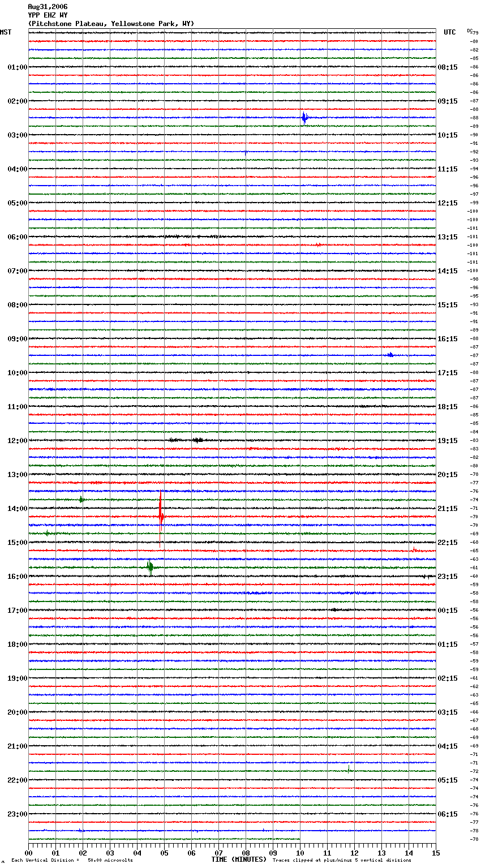Click the TIME (MINUTES) axis title
This screenshot has width=481, height=868.
[x=239, y=860]
